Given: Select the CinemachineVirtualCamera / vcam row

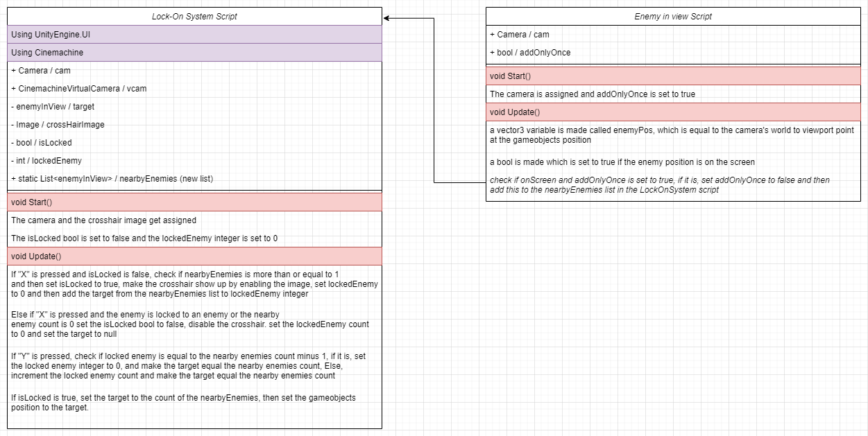Looking at the screenshot, I should pos(194,88).
